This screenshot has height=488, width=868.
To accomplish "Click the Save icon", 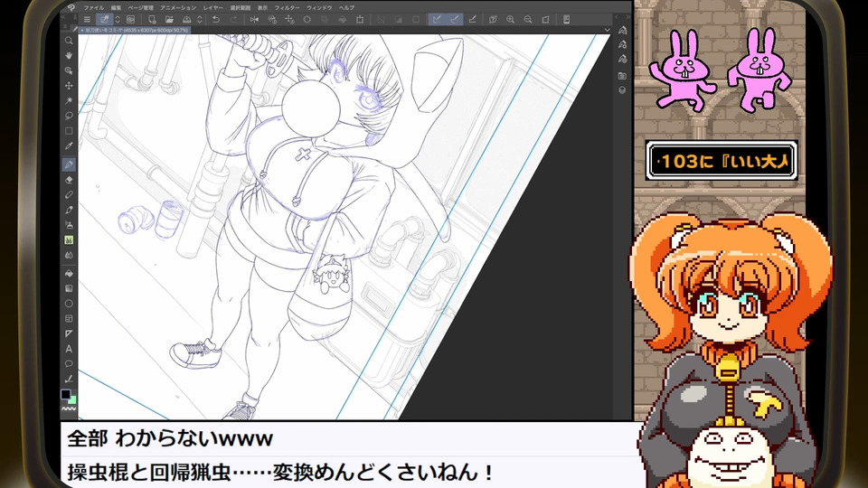I will (x=187, y=19).
